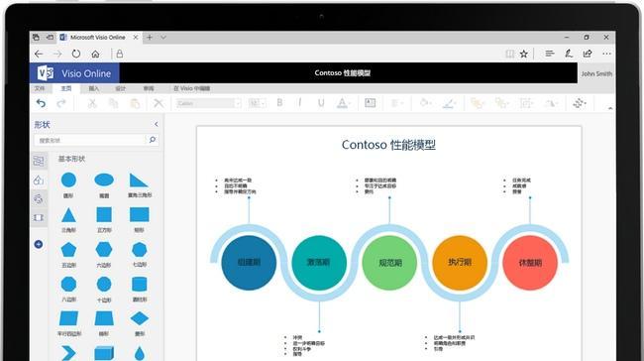Screen dimensions: 644x361
Task: Switch to the Microsoft Visio Online browser tab
Action: coord(98,38)
